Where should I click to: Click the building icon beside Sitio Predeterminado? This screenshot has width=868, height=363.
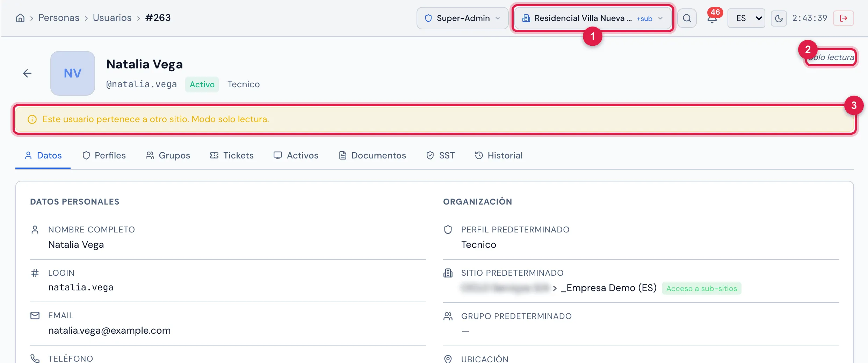click(x=448, y=273)
